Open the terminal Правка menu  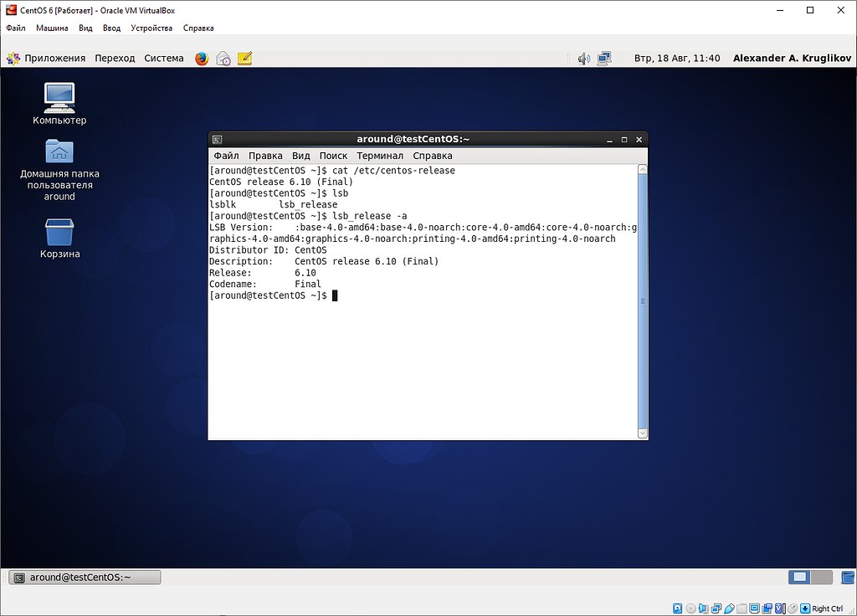point(265,156)
